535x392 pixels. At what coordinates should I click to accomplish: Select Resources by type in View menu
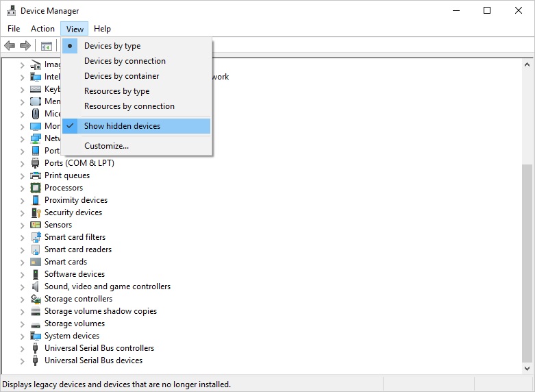click(116, 91)
